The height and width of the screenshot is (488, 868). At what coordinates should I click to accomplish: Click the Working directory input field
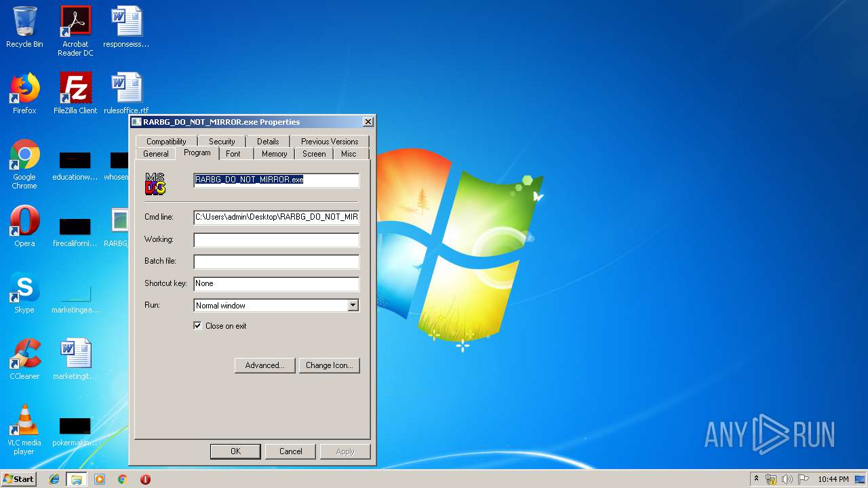tap(277, 240)
